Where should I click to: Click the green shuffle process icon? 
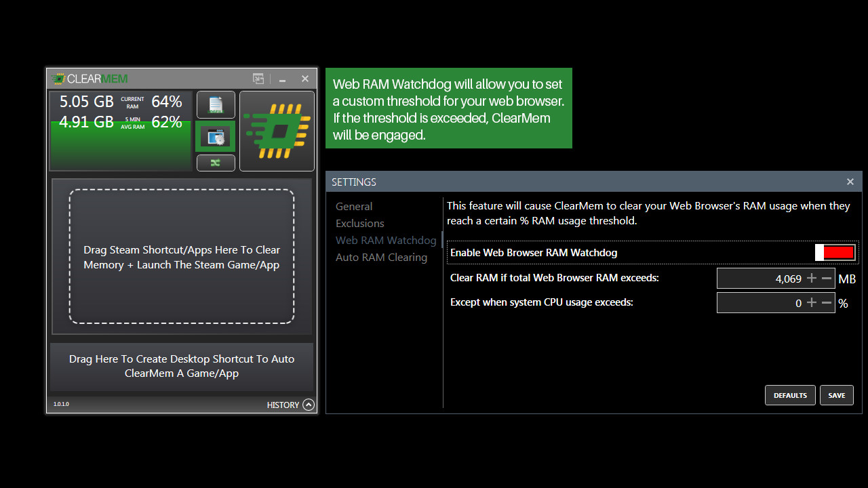click(x=216, y=163)
